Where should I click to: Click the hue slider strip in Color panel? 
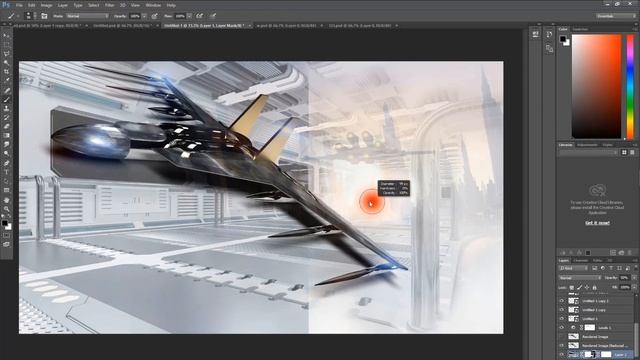[x=630, y=87]
